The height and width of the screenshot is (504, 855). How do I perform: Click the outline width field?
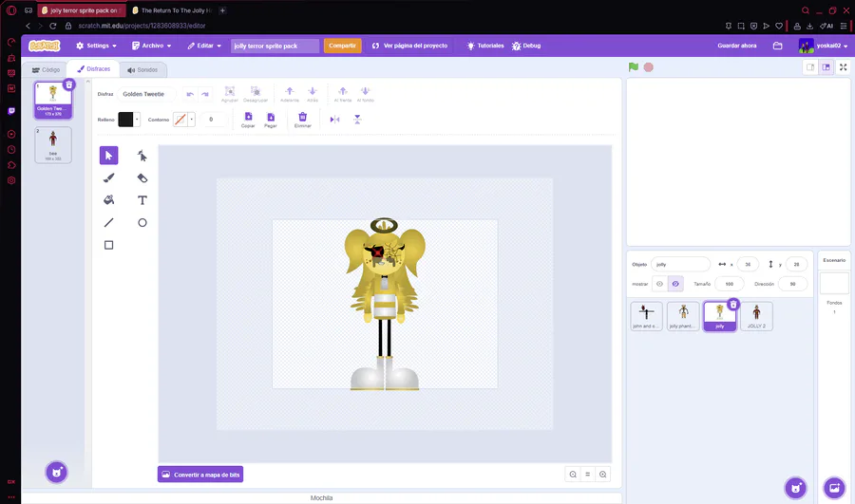(213, 120)
